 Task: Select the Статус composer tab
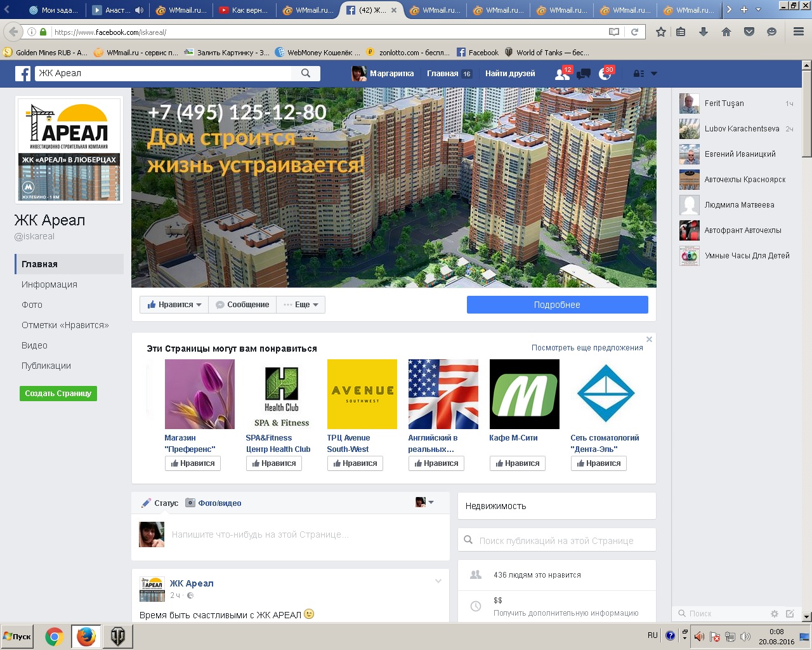pos(160,503)
